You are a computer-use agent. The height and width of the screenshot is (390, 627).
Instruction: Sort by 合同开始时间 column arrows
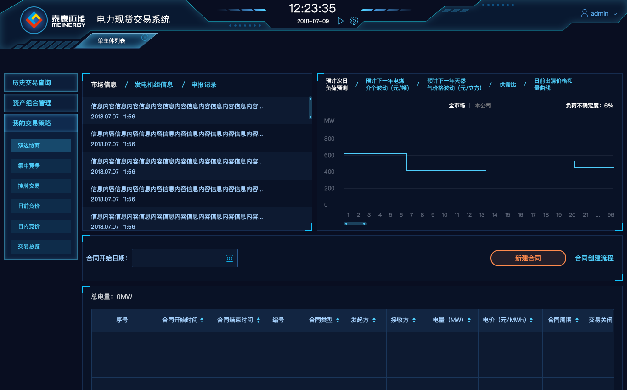coord(202,320)
